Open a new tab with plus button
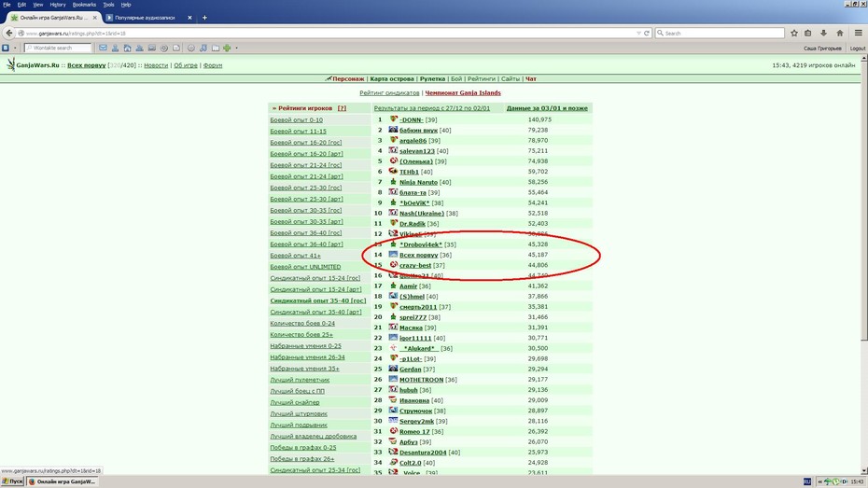 click(x=204, y=18)
